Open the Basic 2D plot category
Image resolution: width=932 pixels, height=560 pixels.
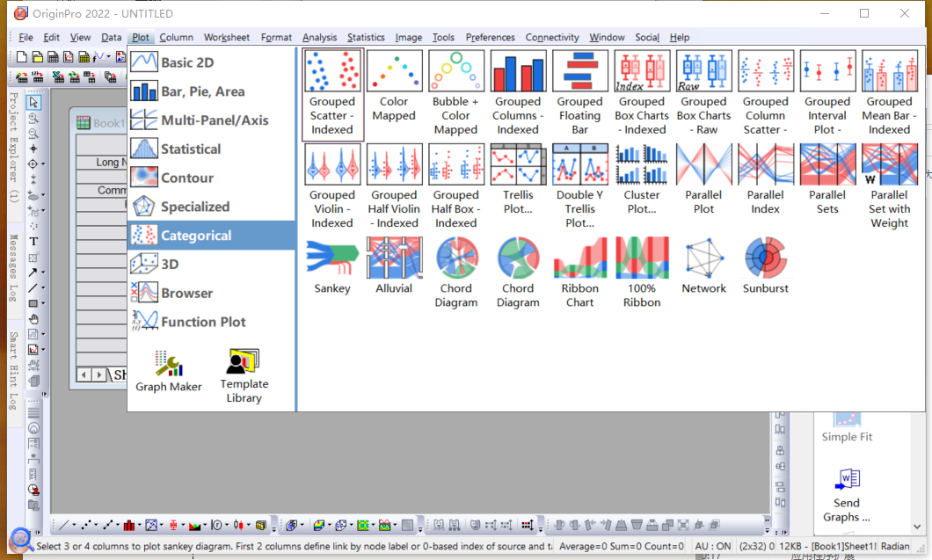(212, 62)
